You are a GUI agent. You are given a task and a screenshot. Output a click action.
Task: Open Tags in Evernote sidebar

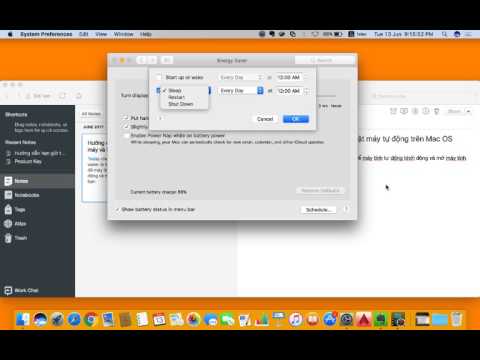37,209
